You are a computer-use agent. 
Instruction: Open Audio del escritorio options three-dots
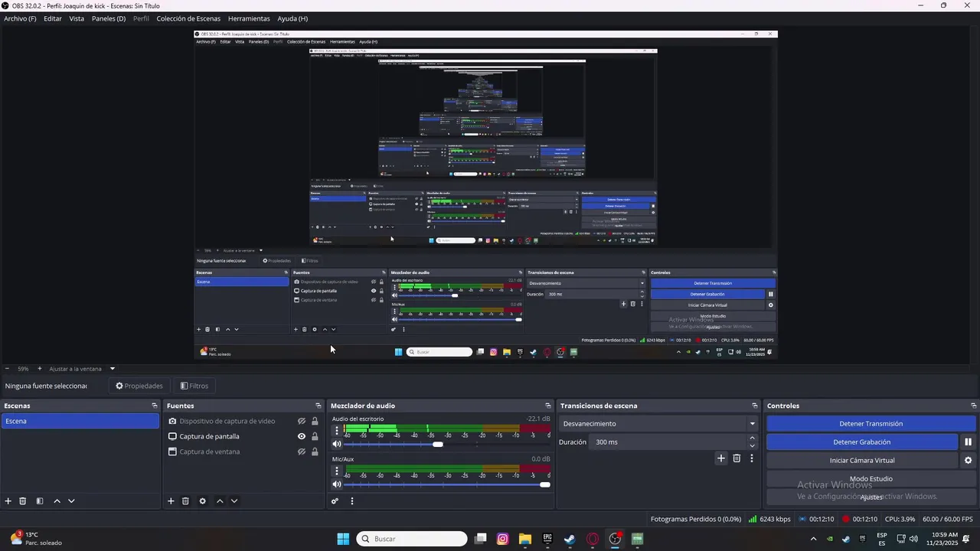coord(336,430)
